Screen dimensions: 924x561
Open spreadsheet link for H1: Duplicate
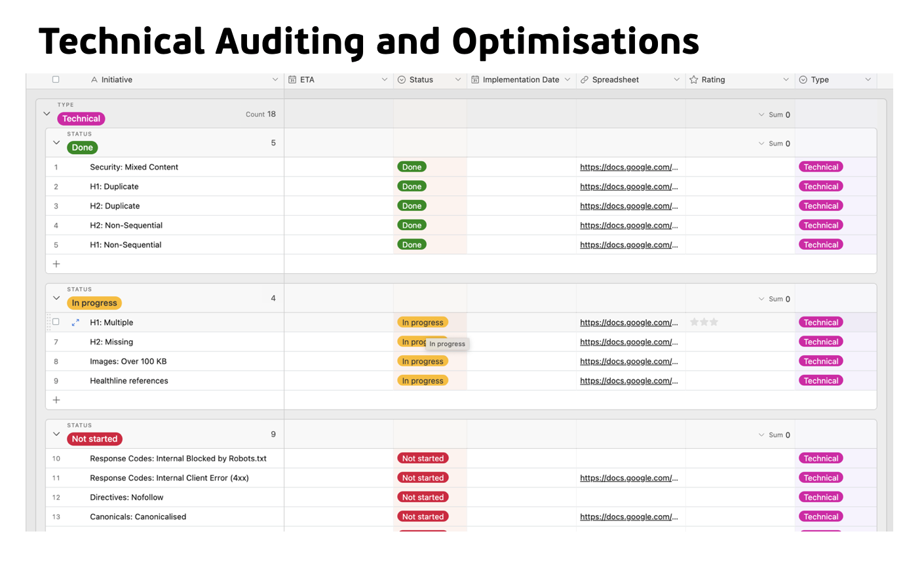pos(629,187)
